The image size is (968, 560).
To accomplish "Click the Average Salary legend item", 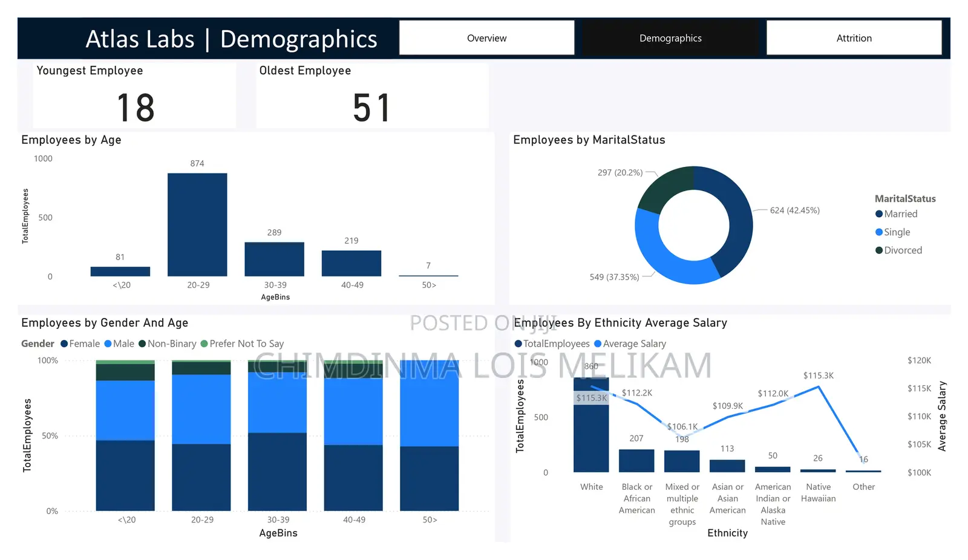I will (630, 343).
